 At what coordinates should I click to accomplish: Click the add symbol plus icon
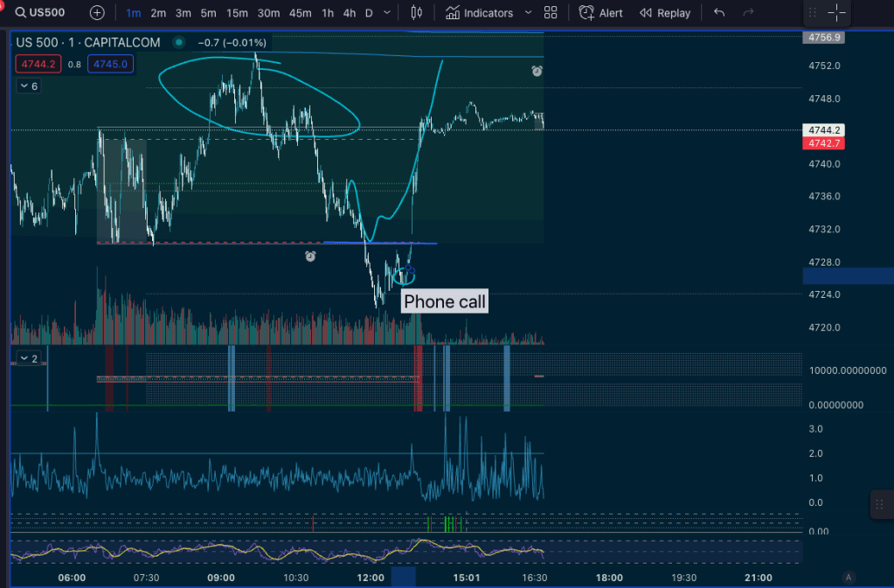(97, 13)
